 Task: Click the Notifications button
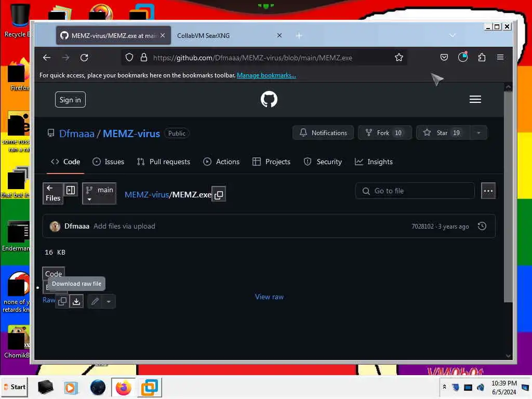[323, 132]
